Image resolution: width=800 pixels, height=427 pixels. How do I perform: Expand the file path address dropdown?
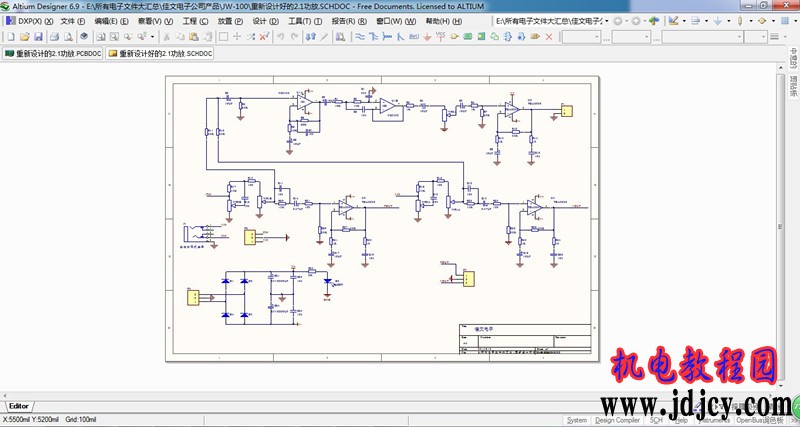(x=606, y=21)
